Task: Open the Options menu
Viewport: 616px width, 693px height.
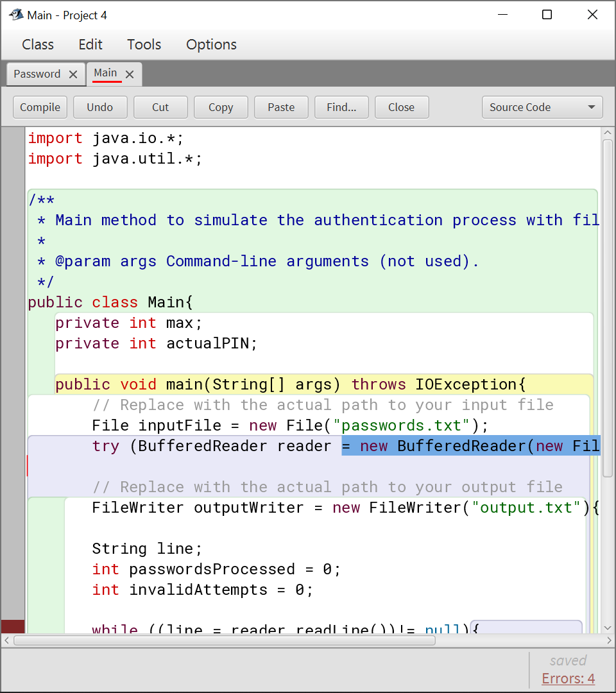Action: coord(211,44)
